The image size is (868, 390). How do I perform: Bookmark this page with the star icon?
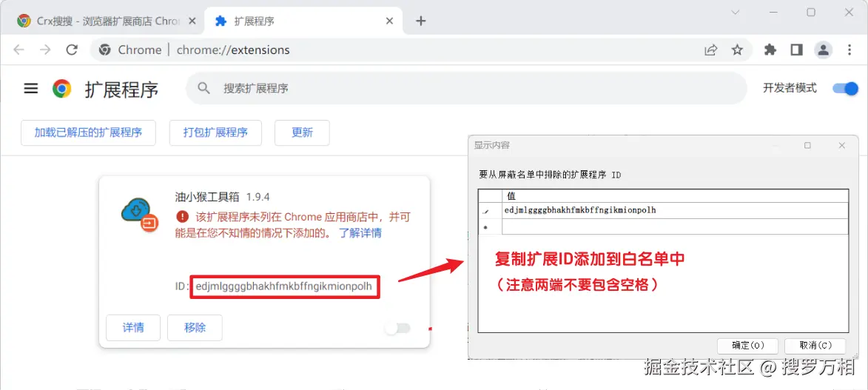737,50
